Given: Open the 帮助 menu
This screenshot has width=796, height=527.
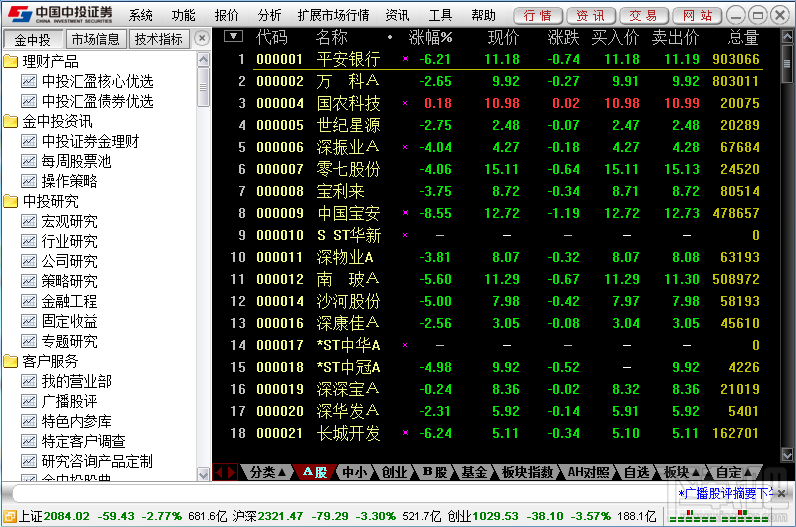Looking at the screenshot, I should tap(483, 15).
